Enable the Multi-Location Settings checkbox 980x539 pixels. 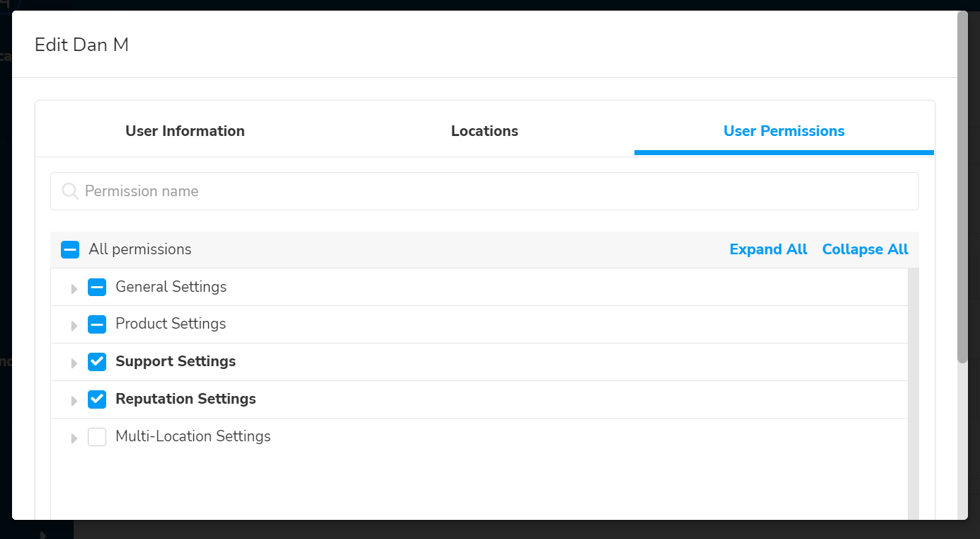pos(97,437)
